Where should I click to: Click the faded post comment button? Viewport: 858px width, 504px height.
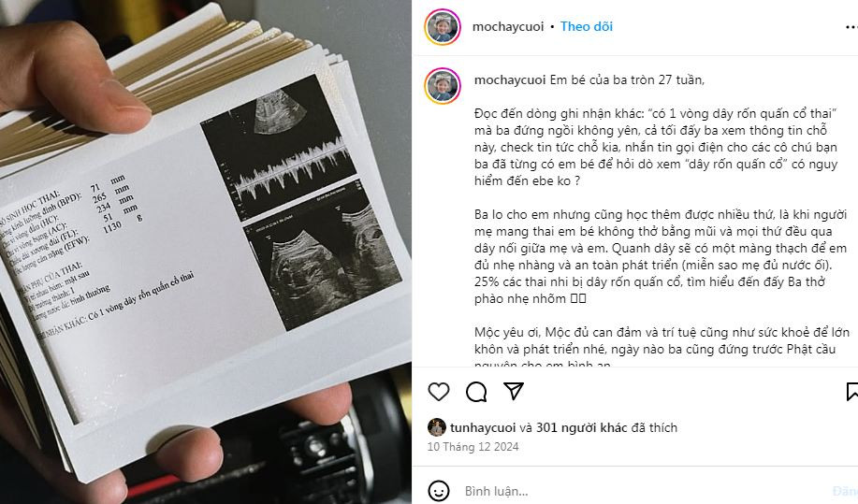click(x=845, y=491)
